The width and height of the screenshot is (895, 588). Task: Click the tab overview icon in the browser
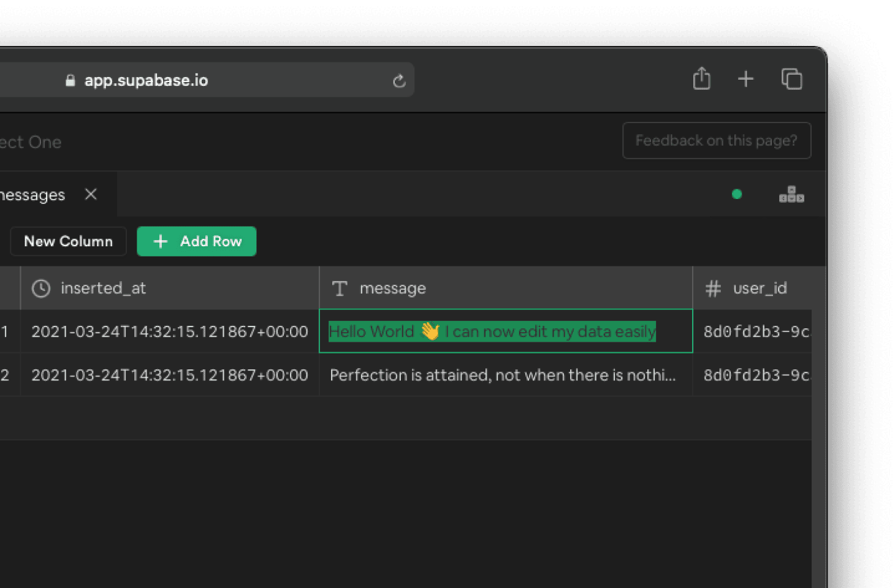click(x=791, y=79)
